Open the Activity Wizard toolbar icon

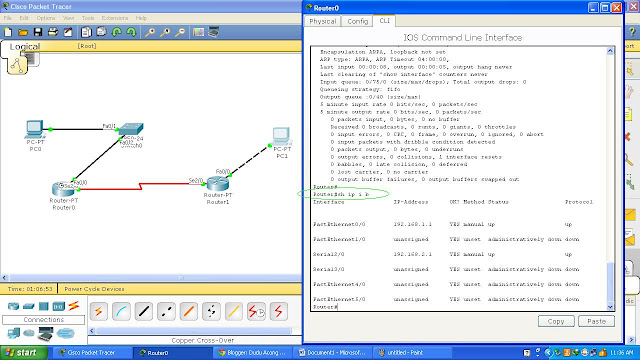pyautogui.click(x=68, y=32)
